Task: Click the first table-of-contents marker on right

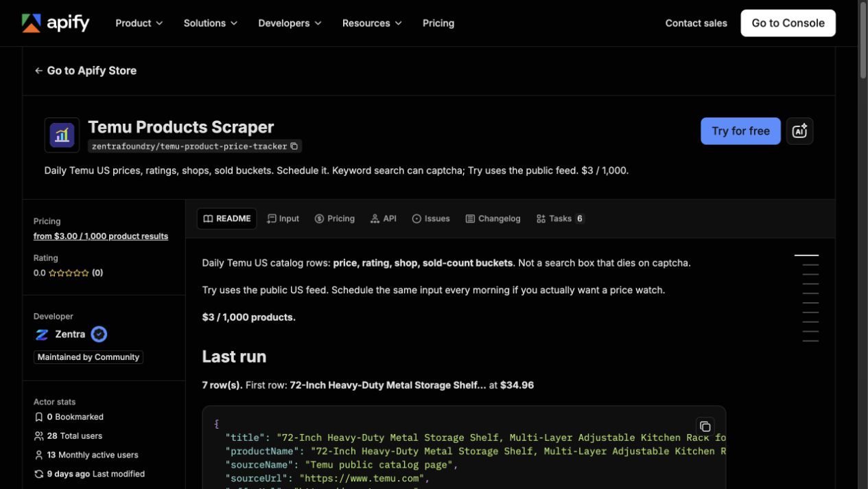Action: point(806,255)
